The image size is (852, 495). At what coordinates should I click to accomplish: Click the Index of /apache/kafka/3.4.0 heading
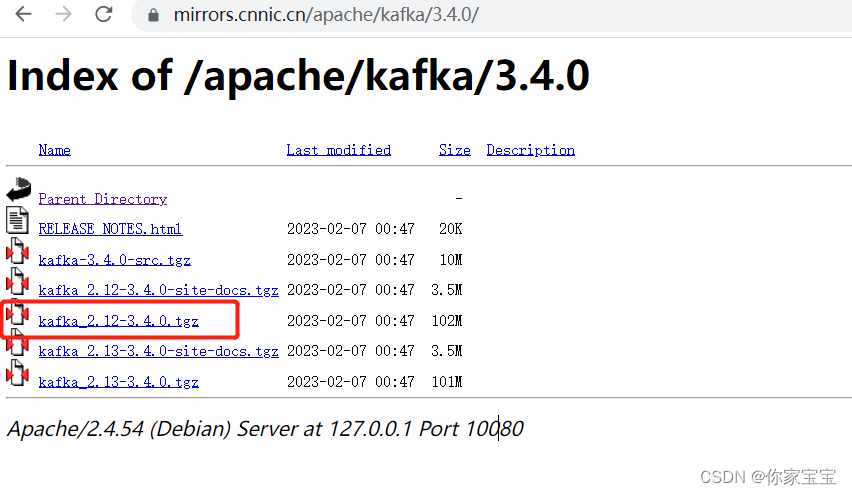[298, 76]
